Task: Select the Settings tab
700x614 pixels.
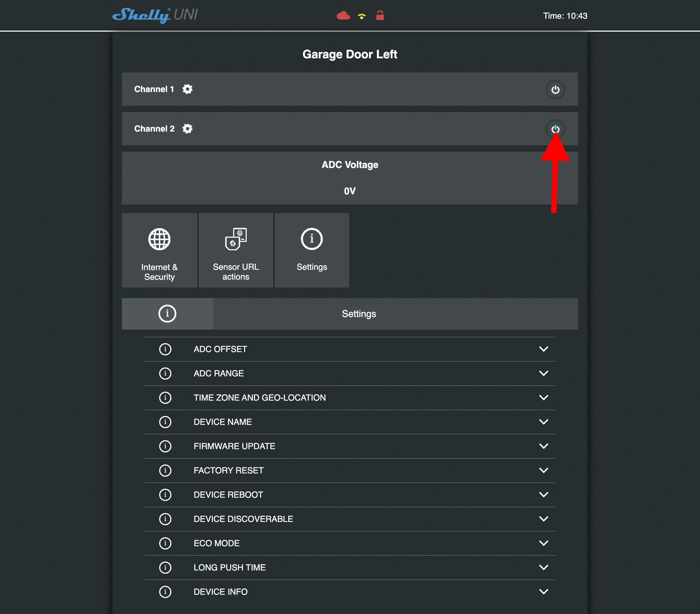Action: pyautogui.click(x=360, y=314)
